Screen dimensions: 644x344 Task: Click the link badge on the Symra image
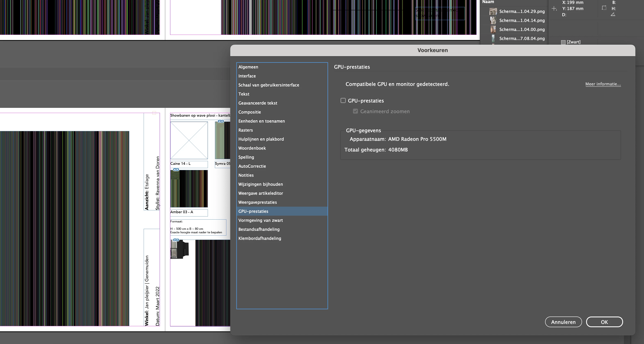click(220, 121)
